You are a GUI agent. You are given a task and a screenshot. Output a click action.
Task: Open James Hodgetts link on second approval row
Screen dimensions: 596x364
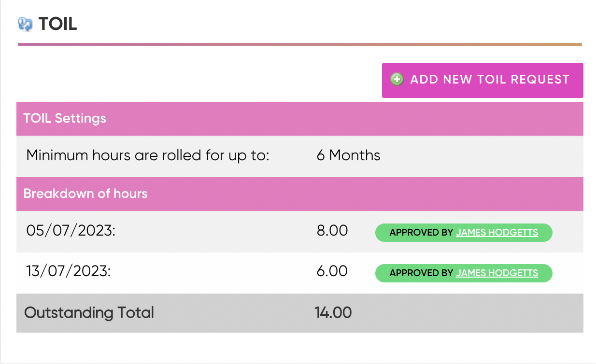coord(497,273)
